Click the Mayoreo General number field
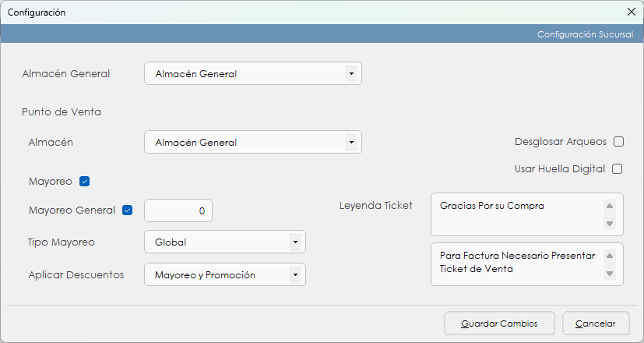Image resolution: width=644 pixels, height=343 pixels. (178, 210)
